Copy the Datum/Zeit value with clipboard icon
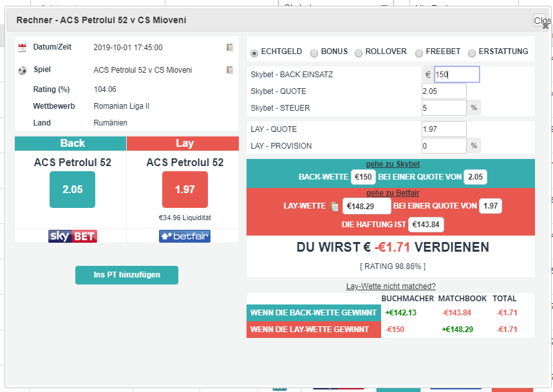The image size is (553, 392). (x=230, y=47)
